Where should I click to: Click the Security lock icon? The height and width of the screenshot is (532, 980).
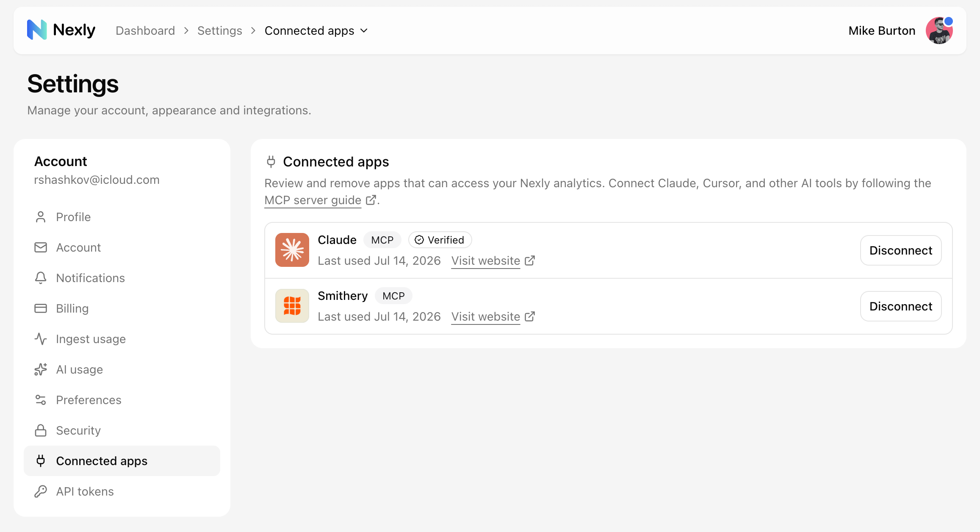tap(41, 430)
